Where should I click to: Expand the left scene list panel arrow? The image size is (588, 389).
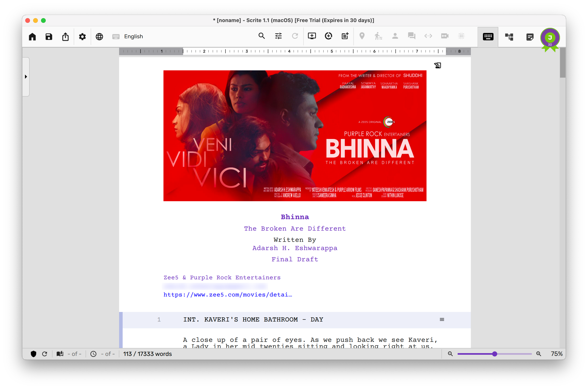(x=26, y=77)
